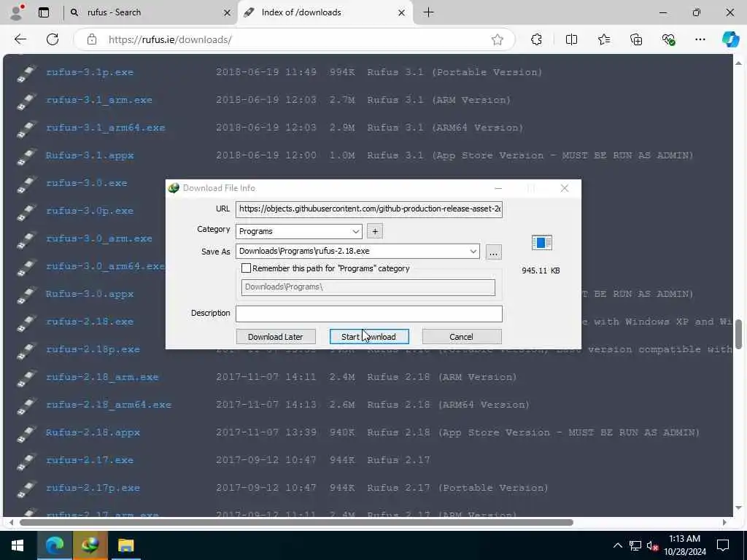Enable Remember this path for Programs checkbox

(x=246, y=268)
